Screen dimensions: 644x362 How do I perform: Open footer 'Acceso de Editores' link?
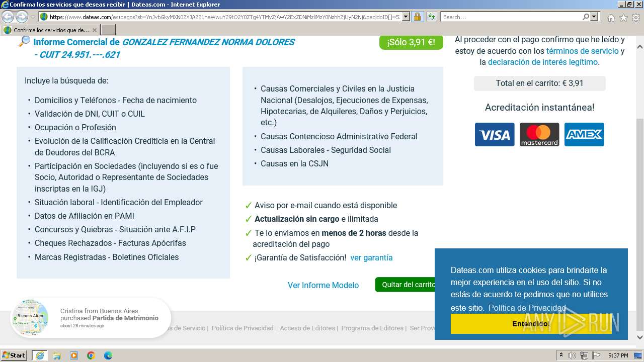(x=307, y=328)
